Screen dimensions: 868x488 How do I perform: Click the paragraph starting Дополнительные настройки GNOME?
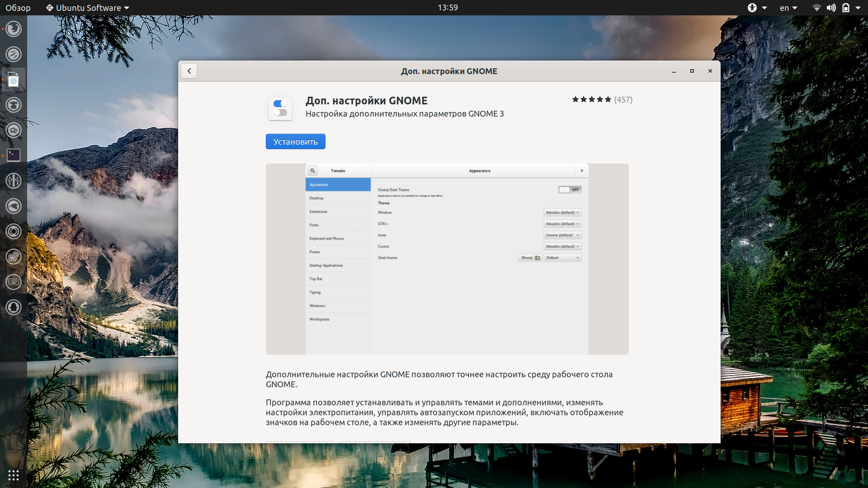[x=439, y=380]
